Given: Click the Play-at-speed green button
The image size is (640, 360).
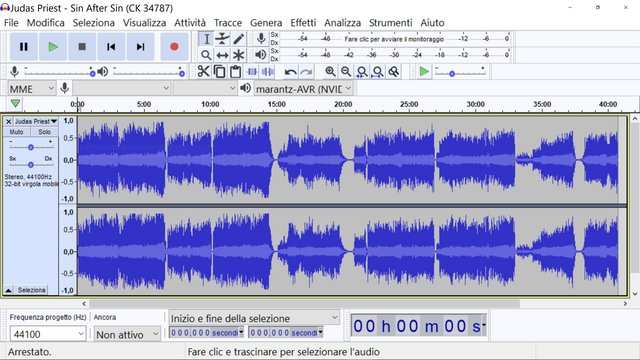Looking at the screenshot, I should click(424, 72).
